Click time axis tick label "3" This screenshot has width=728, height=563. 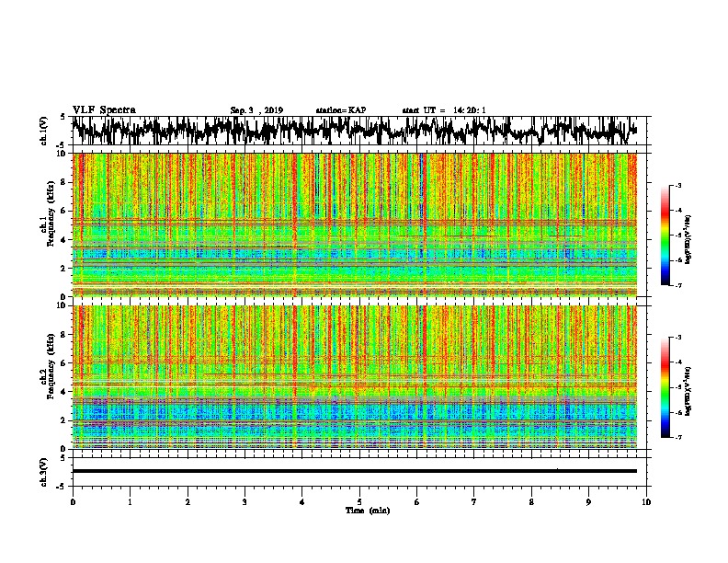pos(245,502)
